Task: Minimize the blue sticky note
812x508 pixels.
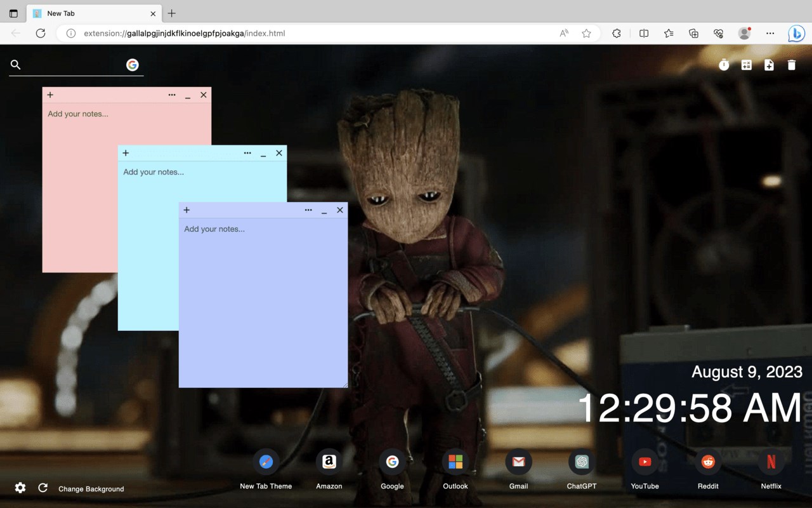Action: point(263,154)
